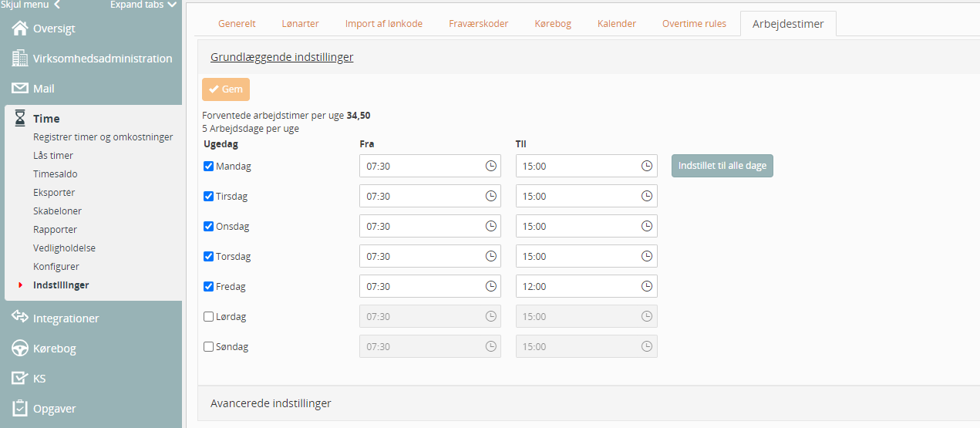Uncheck the Mandag checkbox
The height and width of the screenshot is (428, 980).
(x=208, y=166)
